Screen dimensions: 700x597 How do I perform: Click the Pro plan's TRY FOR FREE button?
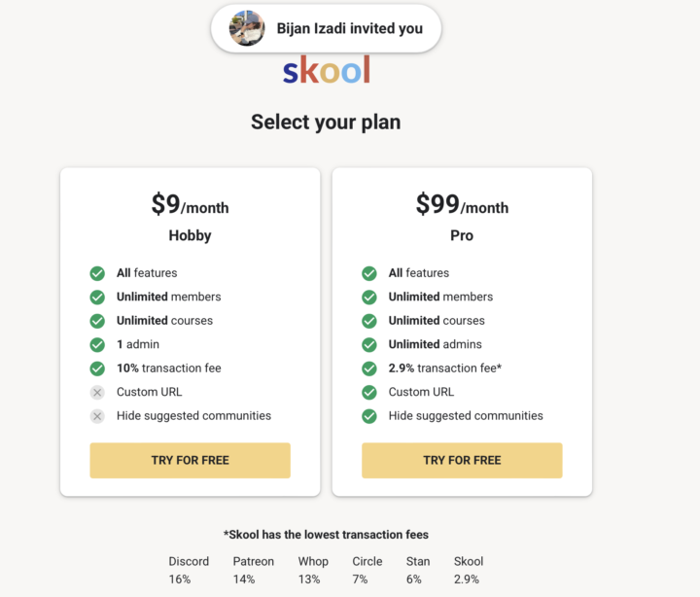462,460
